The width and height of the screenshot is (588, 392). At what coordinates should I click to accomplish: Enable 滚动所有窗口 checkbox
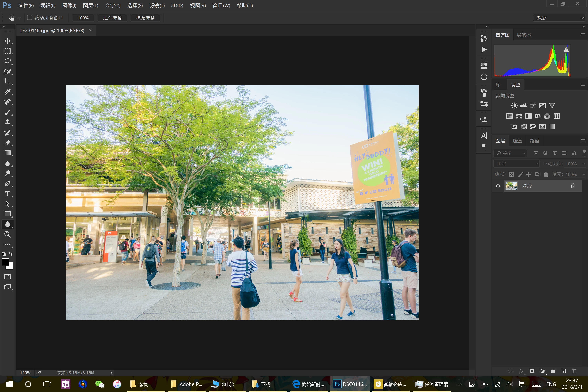pos(30,17)
